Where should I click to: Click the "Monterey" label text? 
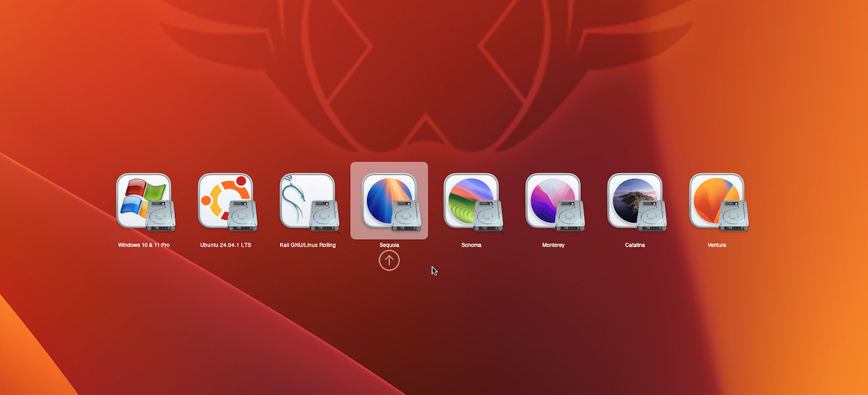tap(553, 245)
